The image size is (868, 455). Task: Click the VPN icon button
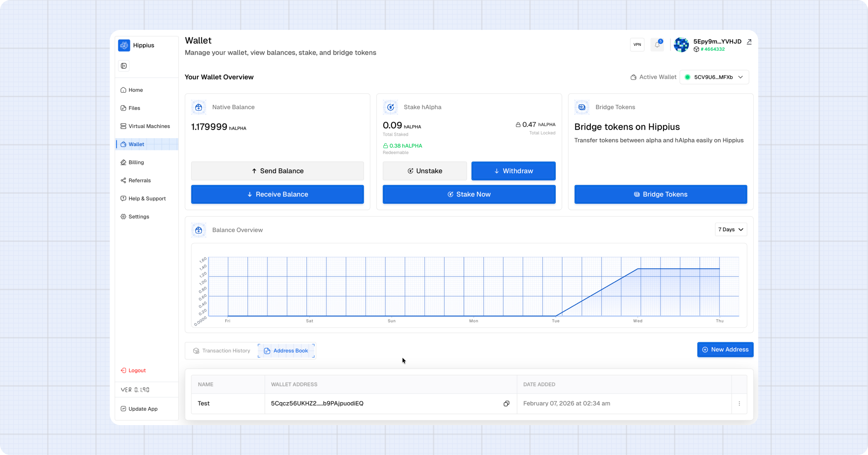[637, 45]
